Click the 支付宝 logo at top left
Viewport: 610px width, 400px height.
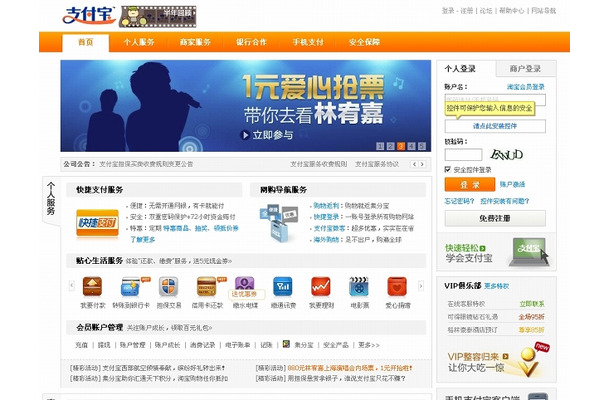click(89, 15)
